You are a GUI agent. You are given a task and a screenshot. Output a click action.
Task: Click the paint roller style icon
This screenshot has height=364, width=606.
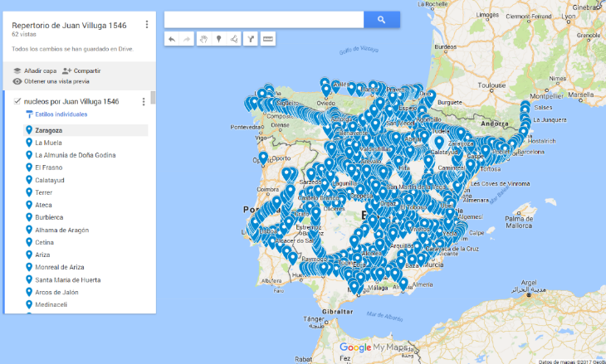pos(29,114)
